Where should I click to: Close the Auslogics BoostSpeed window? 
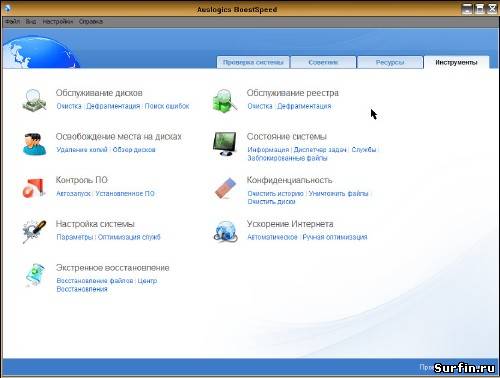pyautogui.click(x=492, y=9)
